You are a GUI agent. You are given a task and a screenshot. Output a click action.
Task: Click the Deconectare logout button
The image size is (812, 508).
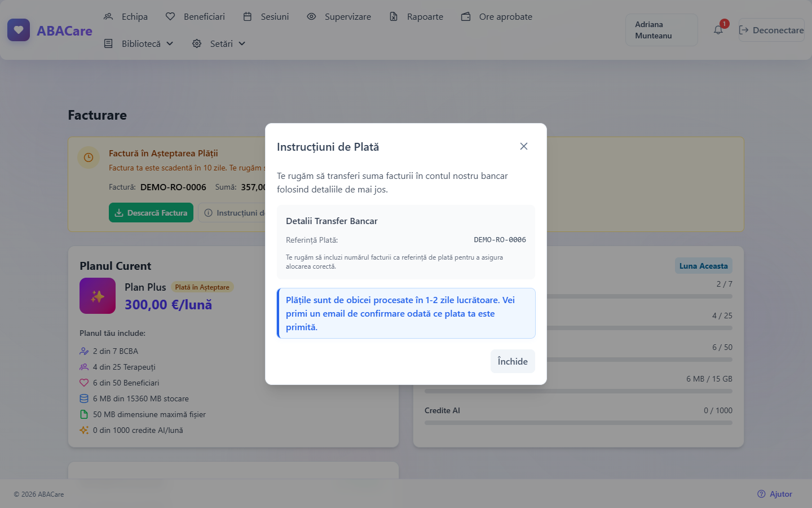[771, 30]
